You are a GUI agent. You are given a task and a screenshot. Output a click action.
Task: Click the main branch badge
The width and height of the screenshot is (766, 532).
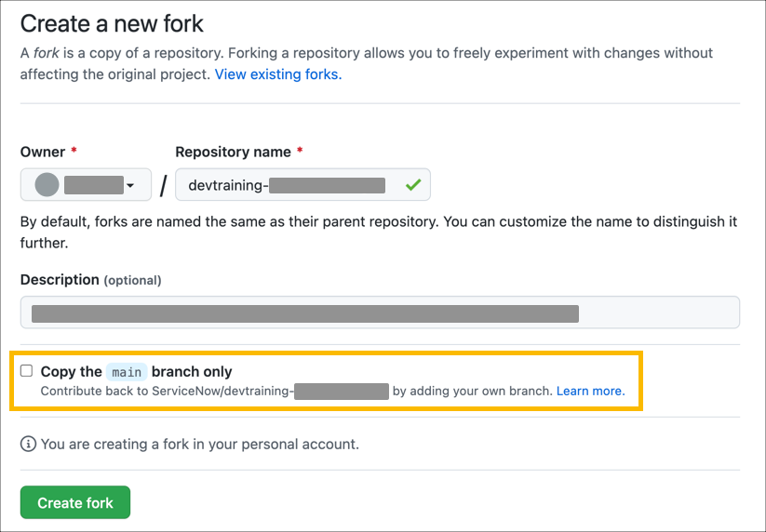pyautogui.click(x=127, y=372)
